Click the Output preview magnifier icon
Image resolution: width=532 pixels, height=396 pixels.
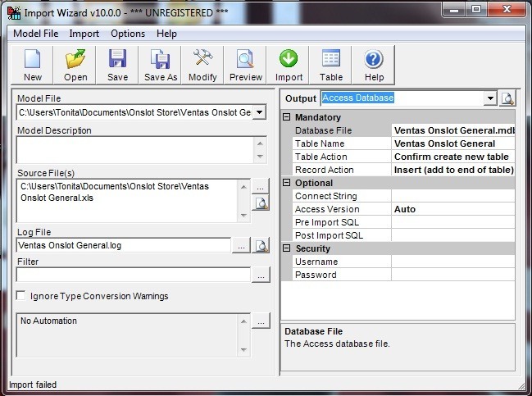click(507, 98)
